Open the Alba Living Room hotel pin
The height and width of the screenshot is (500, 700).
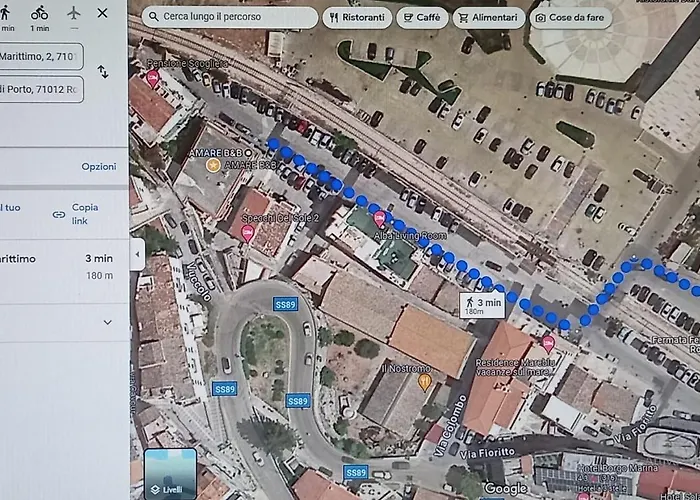[379, 219]
